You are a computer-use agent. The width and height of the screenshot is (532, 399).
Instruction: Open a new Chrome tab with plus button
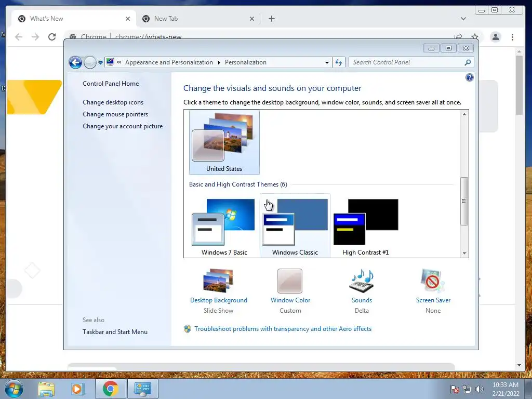[x=271, y=19]
